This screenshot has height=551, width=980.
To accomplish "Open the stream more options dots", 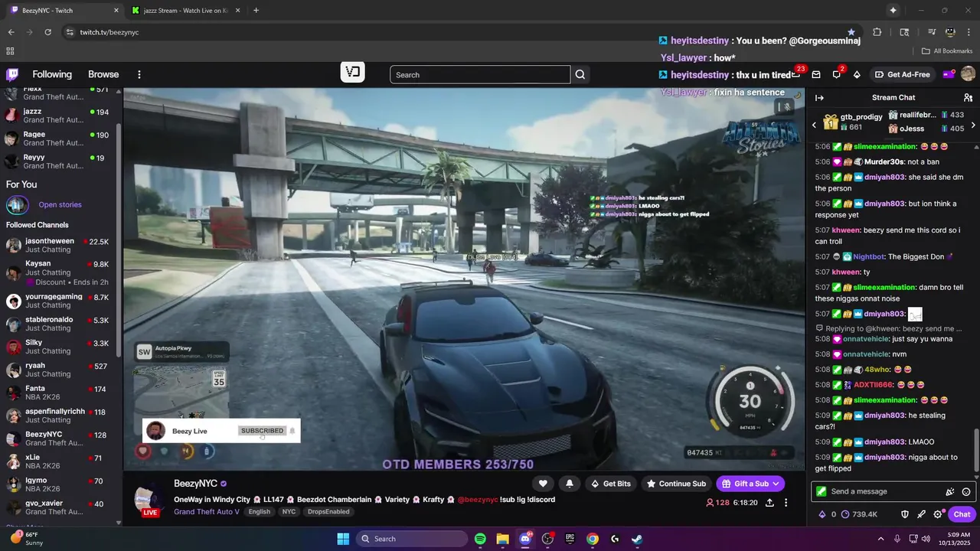I will pyautogui.click(x=786, y=503).
